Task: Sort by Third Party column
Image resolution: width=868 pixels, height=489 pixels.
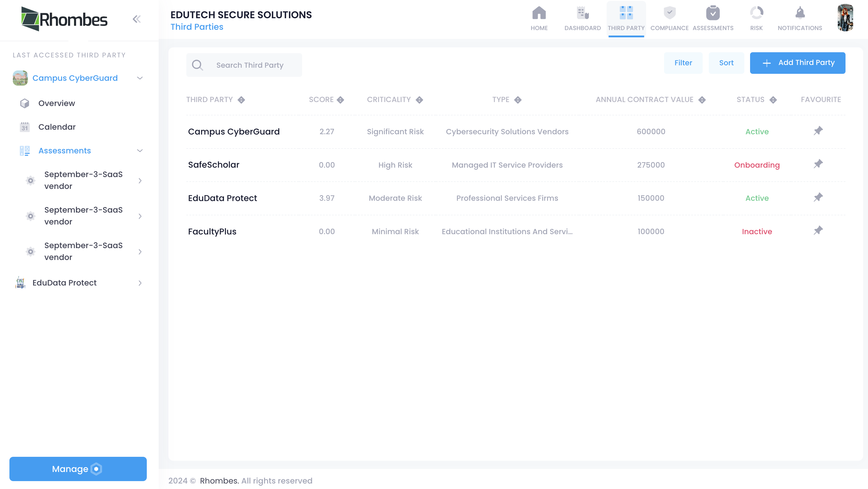Action: (241, 100)
